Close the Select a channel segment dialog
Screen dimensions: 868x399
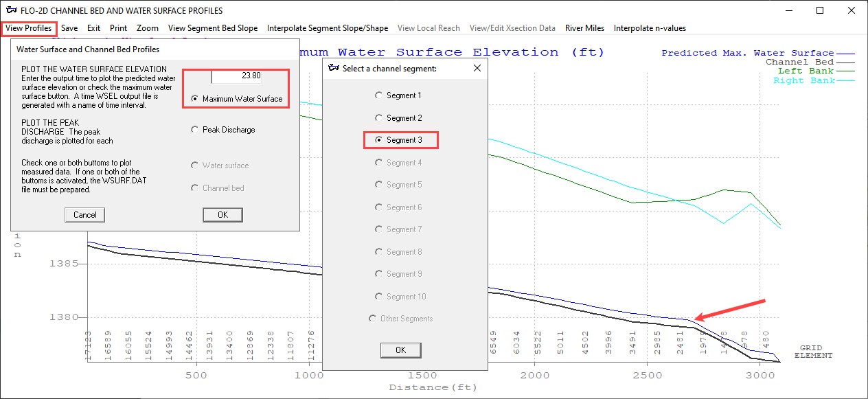click(x=477, y=68)
